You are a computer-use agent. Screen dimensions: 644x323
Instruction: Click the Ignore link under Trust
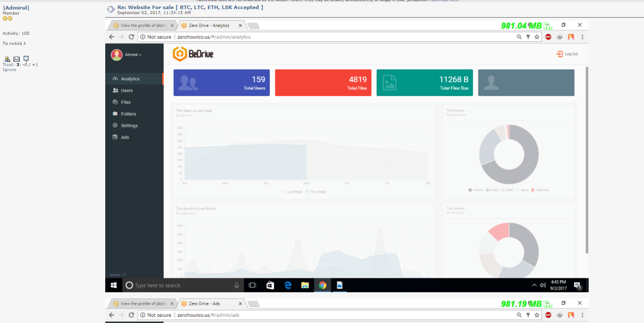10,70
